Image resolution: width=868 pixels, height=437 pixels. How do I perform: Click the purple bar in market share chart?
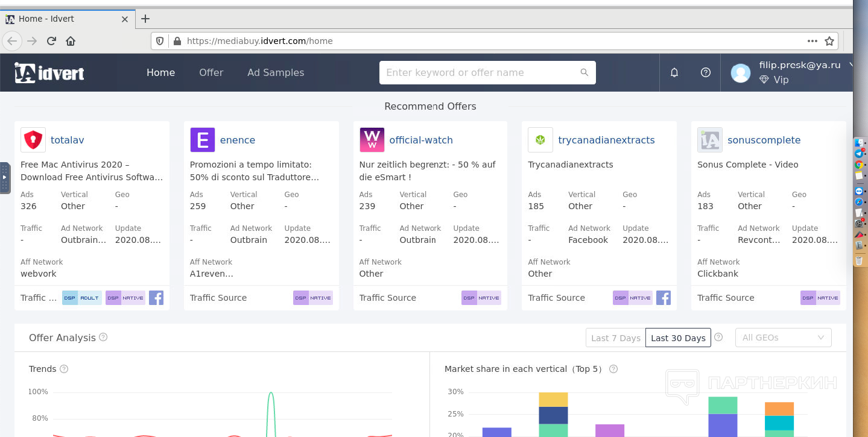(x=610, y=430)
